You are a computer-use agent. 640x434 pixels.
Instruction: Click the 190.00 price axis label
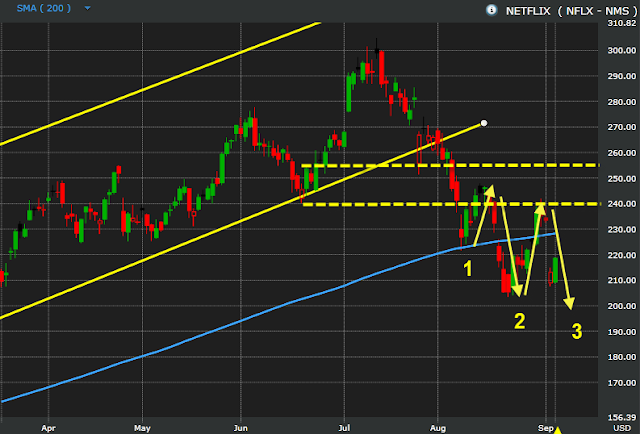(x=622, y=332)
